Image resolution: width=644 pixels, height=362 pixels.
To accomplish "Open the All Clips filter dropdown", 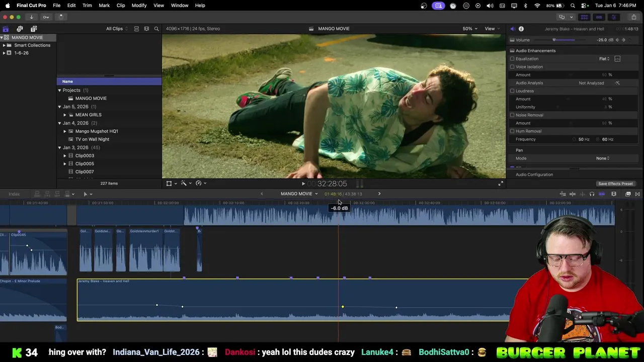I will point(117,29).
